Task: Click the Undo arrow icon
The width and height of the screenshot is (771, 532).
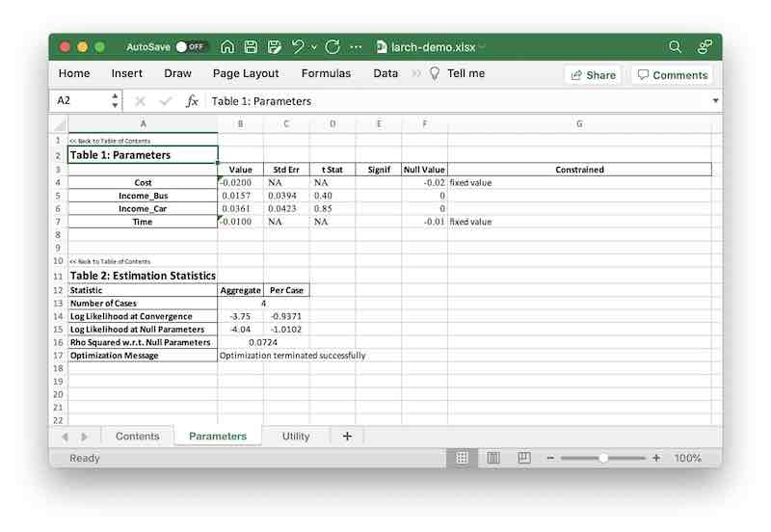Action: pyautogui.click(x=298, y=46)
